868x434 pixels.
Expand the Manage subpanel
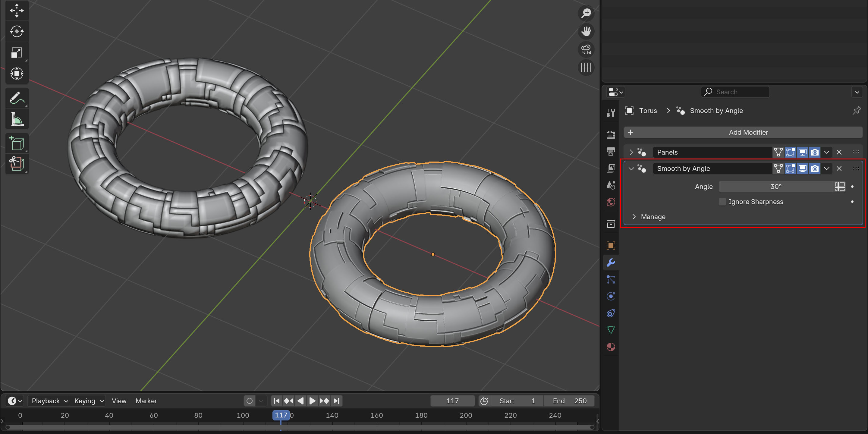(x=634, y=217)
